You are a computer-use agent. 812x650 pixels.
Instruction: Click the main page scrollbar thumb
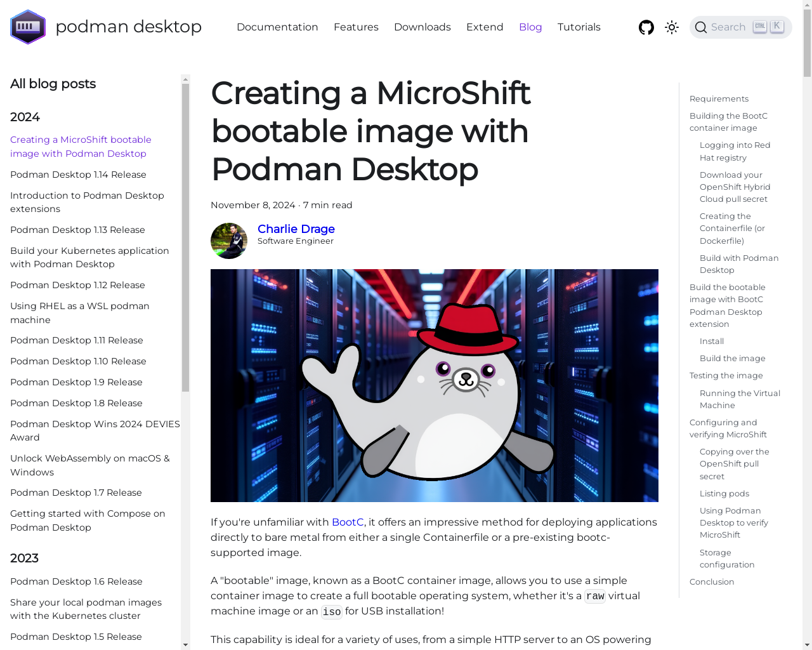807,44
